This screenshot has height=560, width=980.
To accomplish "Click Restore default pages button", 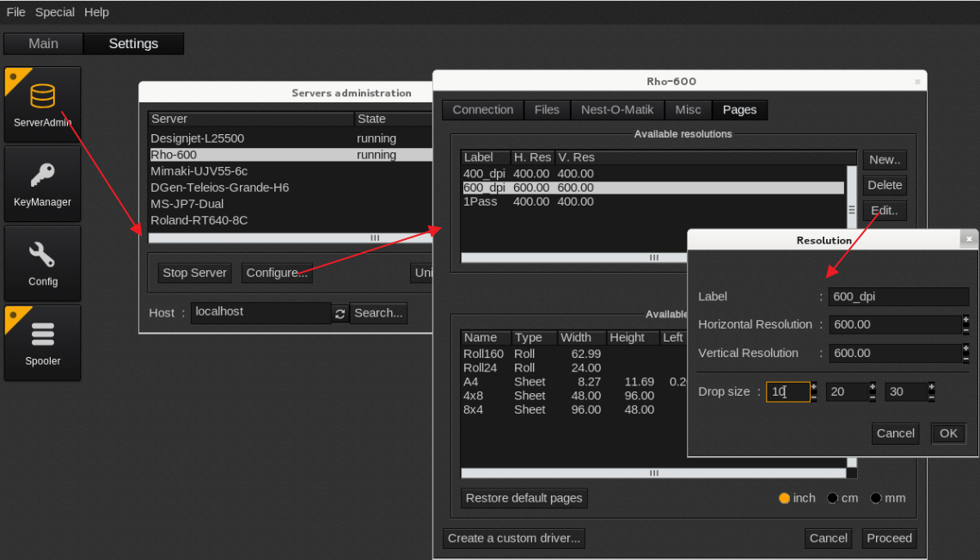I will pyautogui.click(x=524, y=498).
